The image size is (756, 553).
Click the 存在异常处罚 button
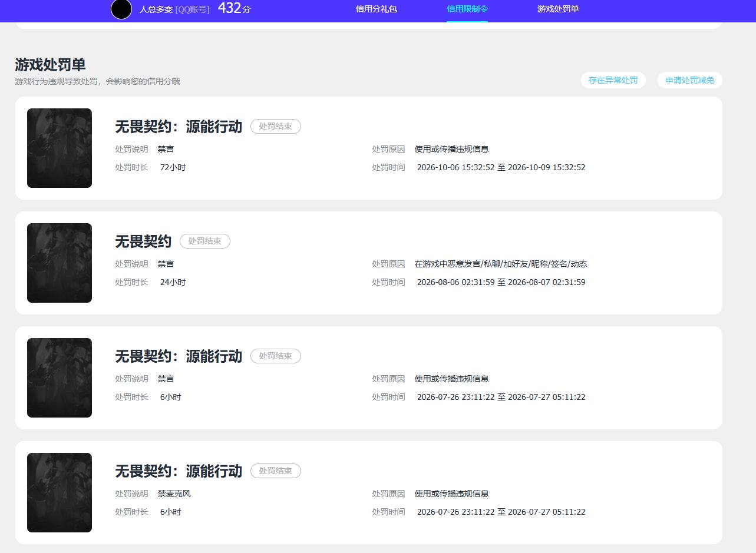(x=613, y=80)
